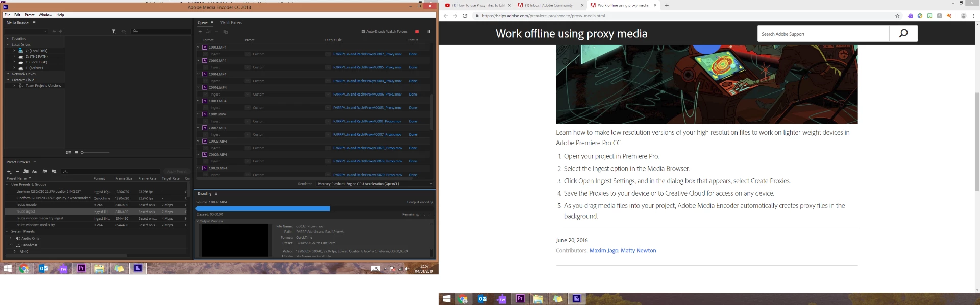
Task: Open the Window menu
Action: (45, 15)
